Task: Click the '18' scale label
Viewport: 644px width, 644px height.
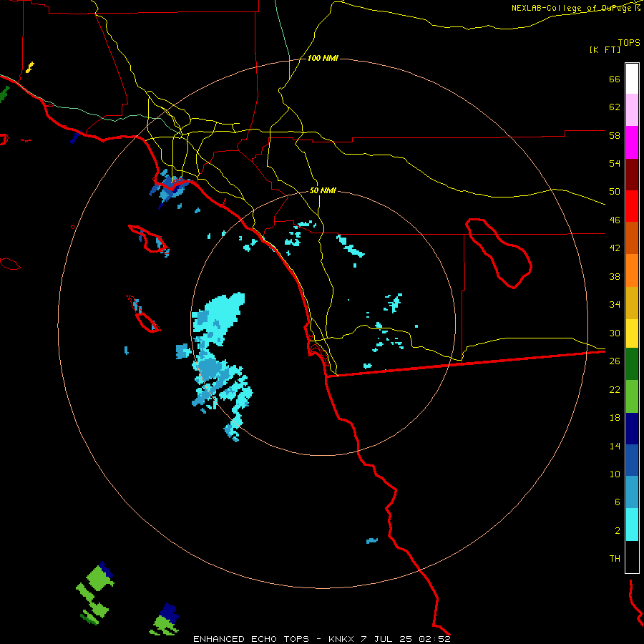Action: [x=615, y=418]
